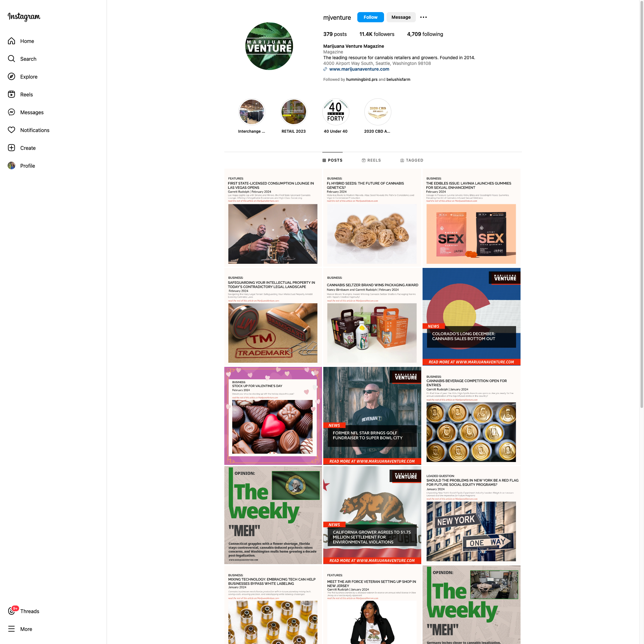
Task: Click the Message button
Action: [x=401, y=17]
